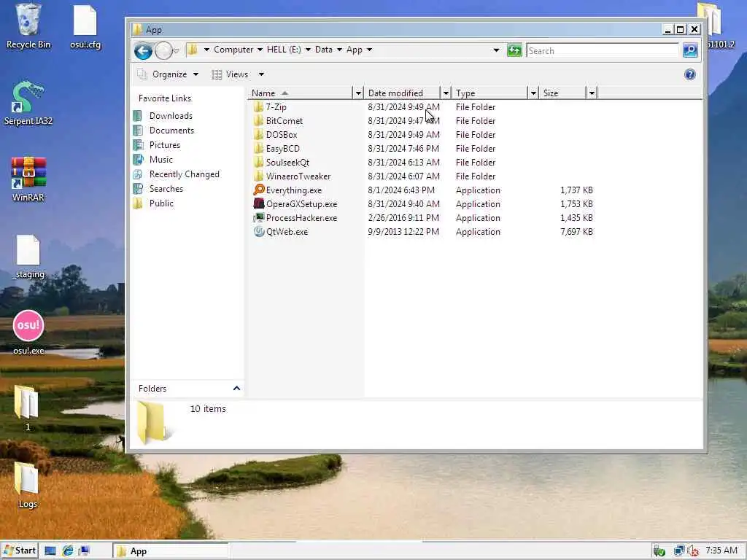Select the BitComet folder icon
This screenshot has height=560, width=747.
(x=258, y=120)
